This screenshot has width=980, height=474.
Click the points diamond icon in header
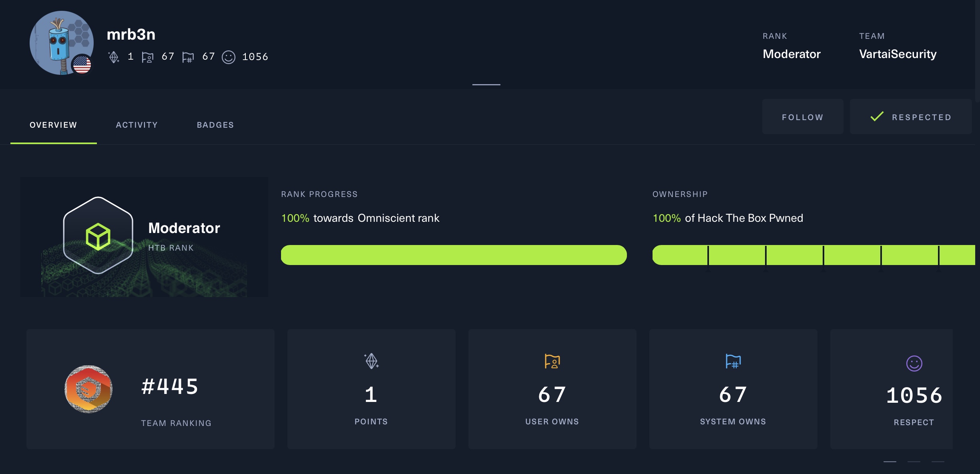(114, 57)
